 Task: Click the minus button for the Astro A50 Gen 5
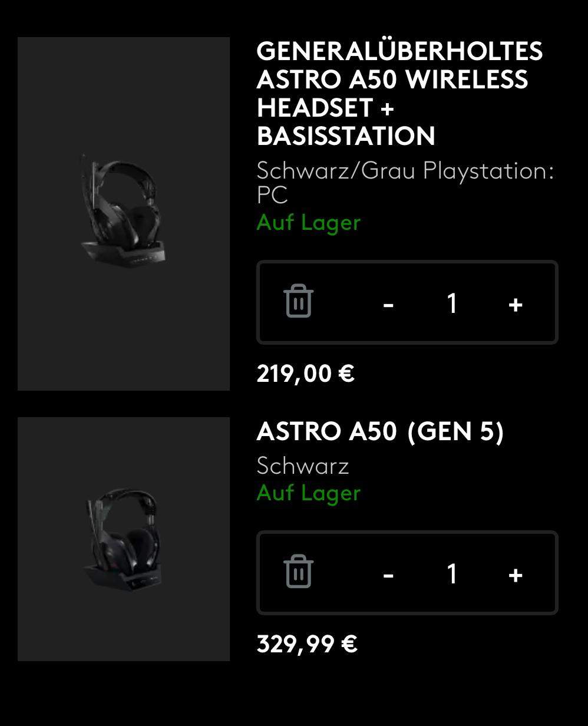point(388,572)
